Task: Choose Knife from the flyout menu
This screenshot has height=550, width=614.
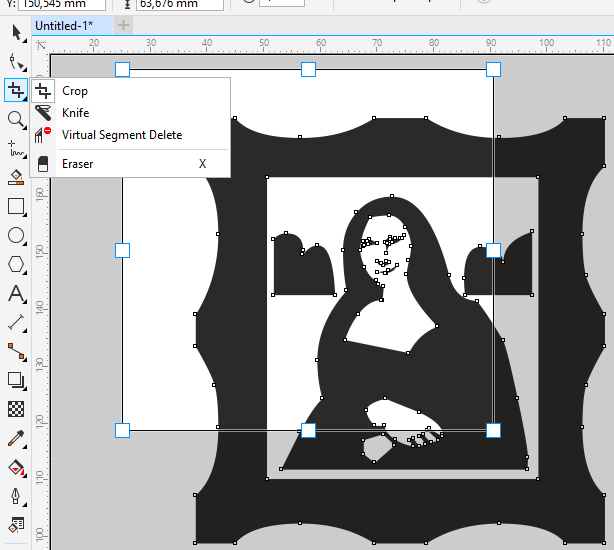Action: pos(75,113)
